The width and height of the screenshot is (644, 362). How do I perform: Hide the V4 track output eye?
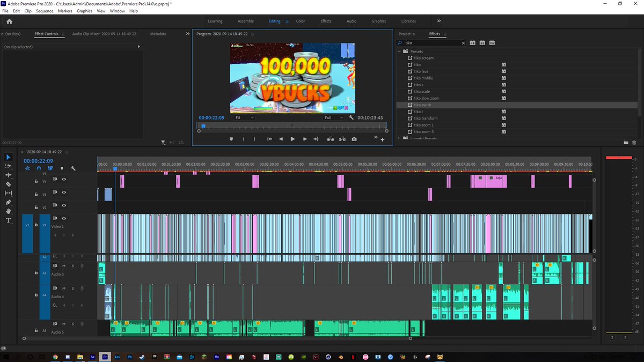[64, 180]
